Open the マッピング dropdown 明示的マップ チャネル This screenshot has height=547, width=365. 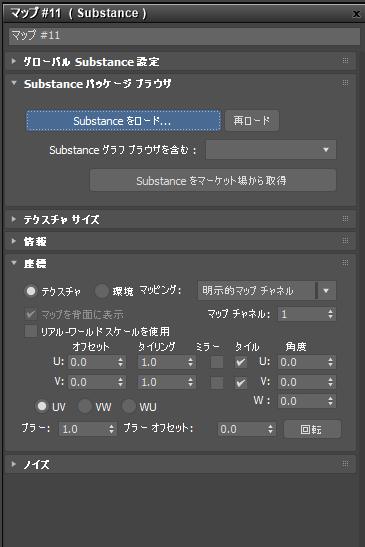point(267,291)
